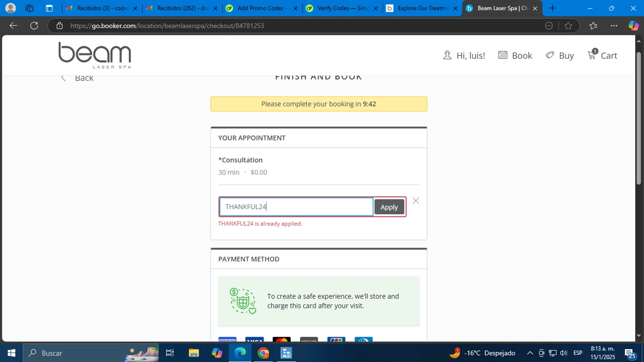
Task: Open a new browser tab
Action: [x=553, y=8]
